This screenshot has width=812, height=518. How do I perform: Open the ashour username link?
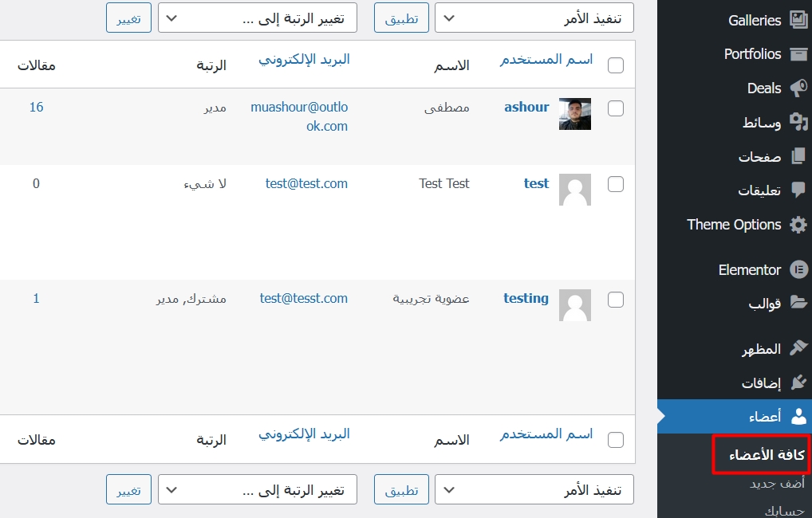click(526, 107)
